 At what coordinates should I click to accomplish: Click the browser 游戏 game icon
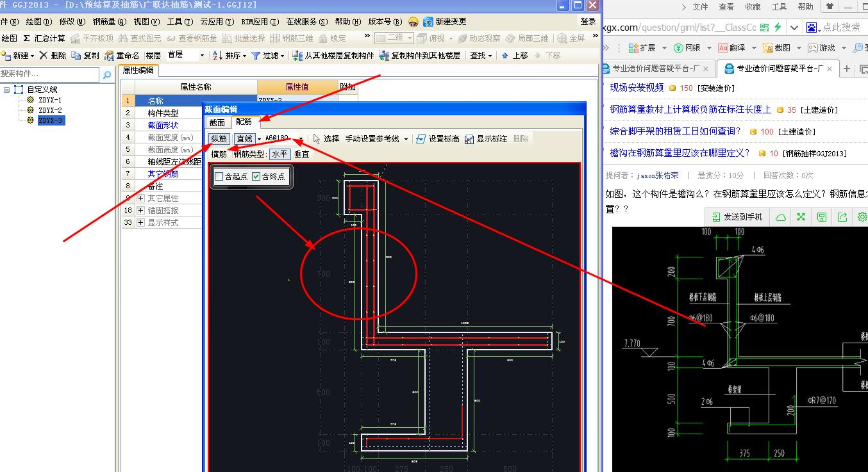(814, 48)
